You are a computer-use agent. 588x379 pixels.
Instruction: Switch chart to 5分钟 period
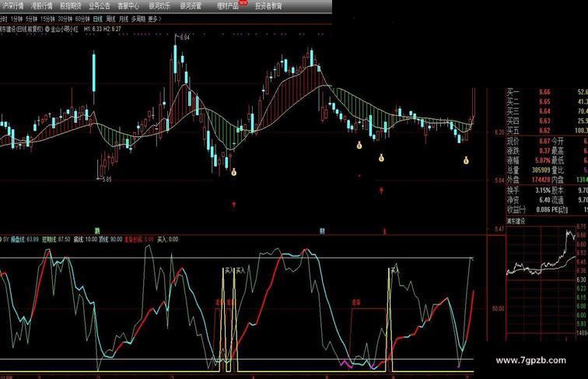tap(31, 19)
